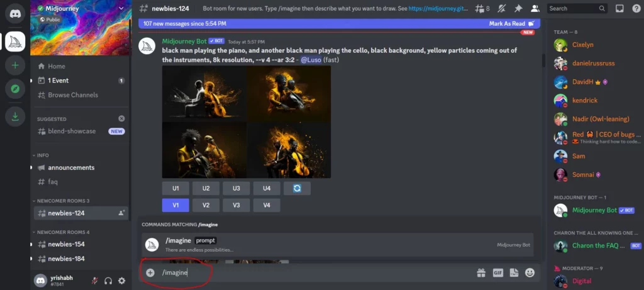644x290 pixels.
Task: Open the Inbox icon
Action: (x=619, y=8)
